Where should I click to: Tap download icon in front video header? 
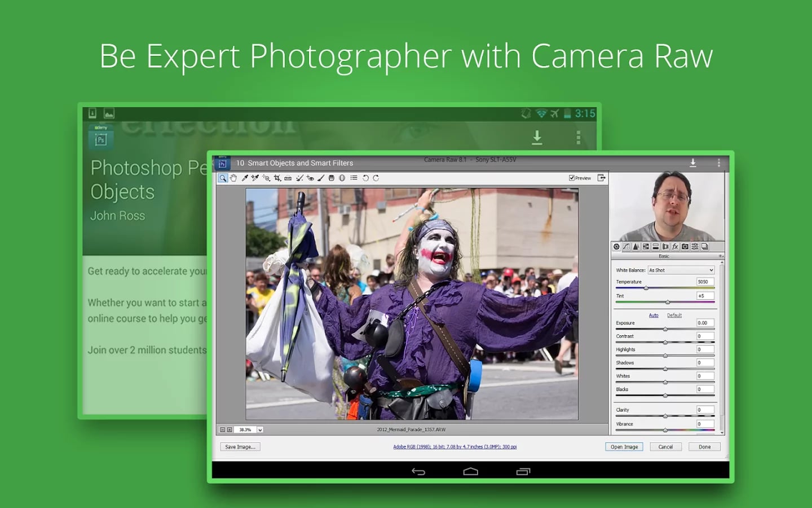[x=693, y=163]
